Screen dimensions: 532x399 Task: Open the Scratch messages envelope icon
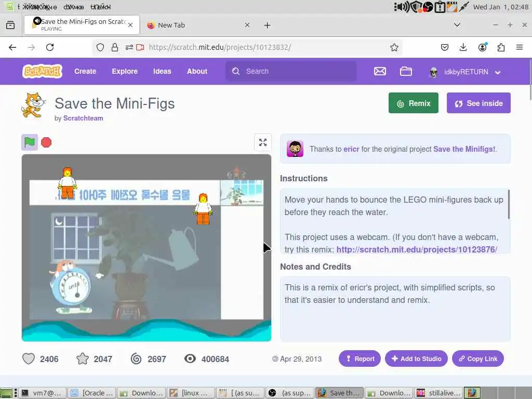pos(380,71)
